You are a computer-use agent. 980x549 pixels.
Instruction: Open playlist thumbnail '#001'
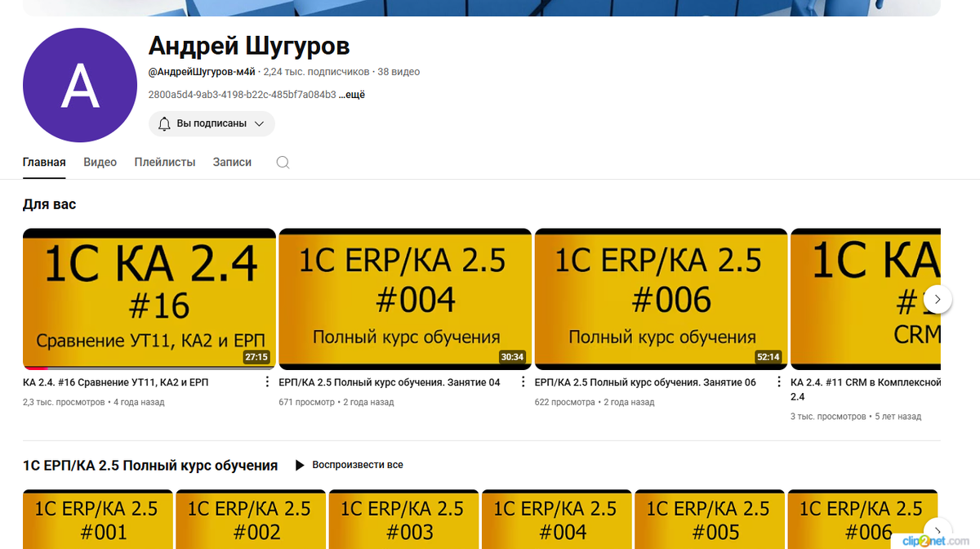click(x=98, y=519)
